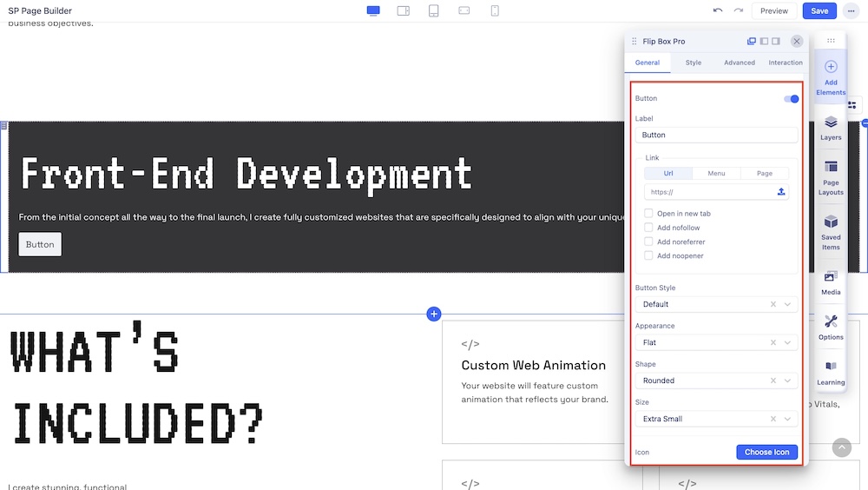
Task: Switch to the Style tab
Action: pyautogui.click(x=693, y=63)
